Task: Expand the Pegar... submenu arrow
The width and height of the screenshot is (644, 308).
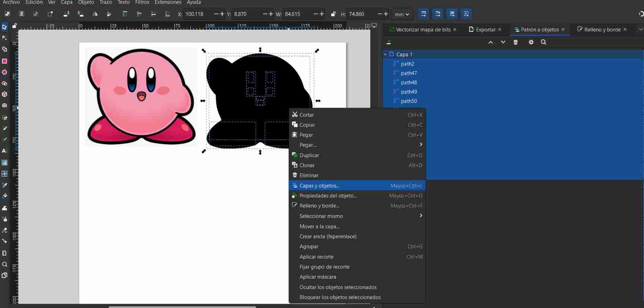Action: [421, 144]
